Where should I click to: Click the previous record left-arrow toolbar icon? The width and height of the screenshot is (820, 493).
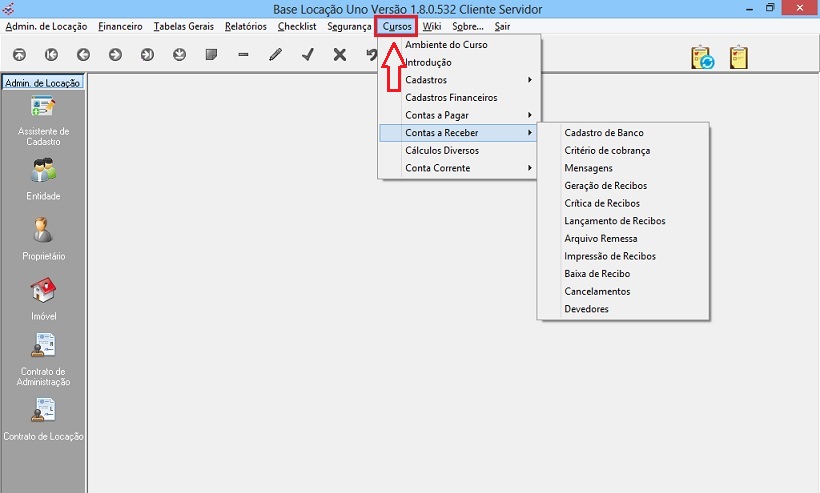coord(83,55)
